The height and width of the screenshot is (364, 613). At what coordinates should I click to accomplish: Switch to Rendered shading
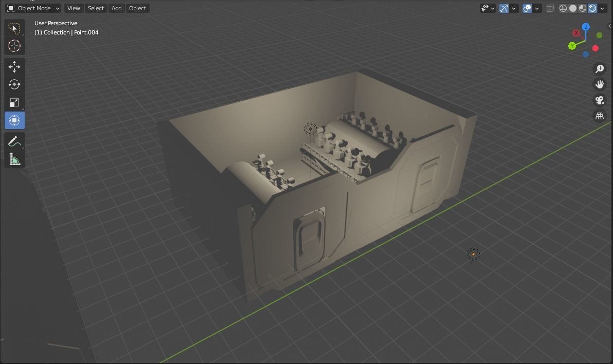(592, 8)
